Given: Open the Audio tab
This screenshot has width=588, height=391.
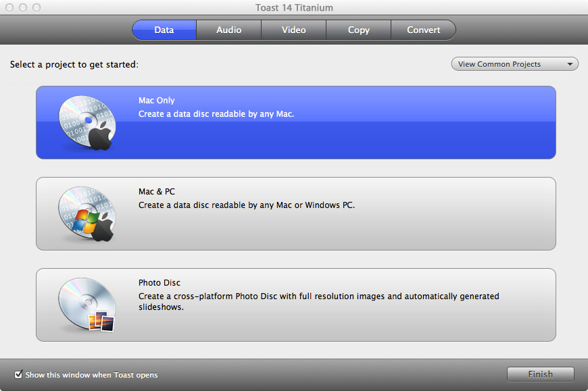Looking at the screenshot, I should [x=228, y=30].
